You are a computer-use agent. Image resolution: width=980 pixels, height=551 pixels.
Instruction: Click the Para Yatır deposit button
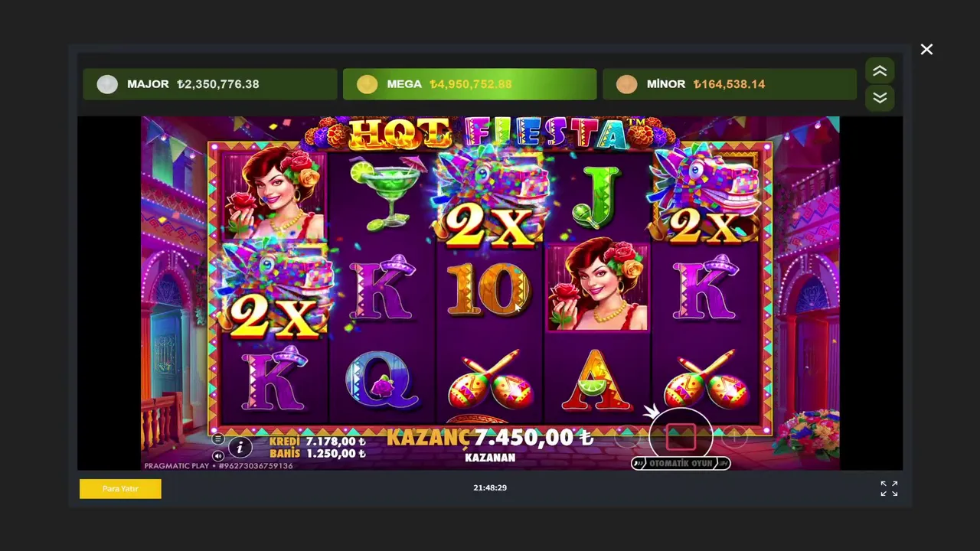pyautogui.click(x=120, y=488)
